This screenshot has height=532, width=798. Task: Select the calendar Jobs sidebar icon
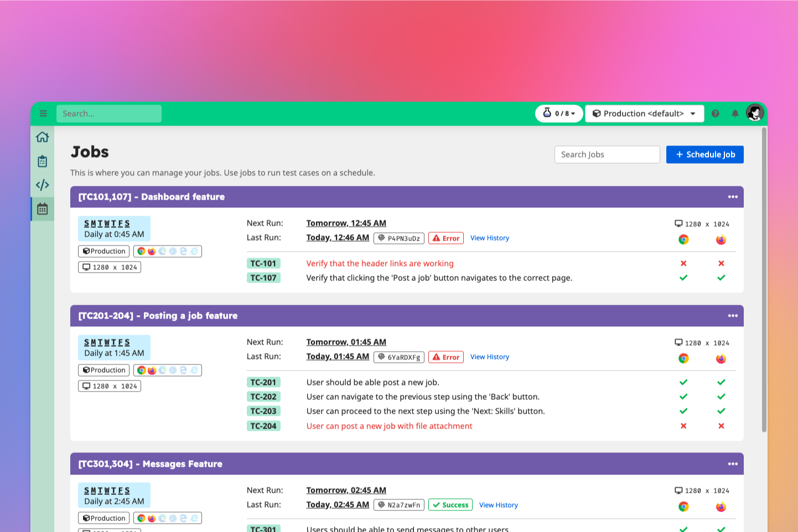pos(43,209)
